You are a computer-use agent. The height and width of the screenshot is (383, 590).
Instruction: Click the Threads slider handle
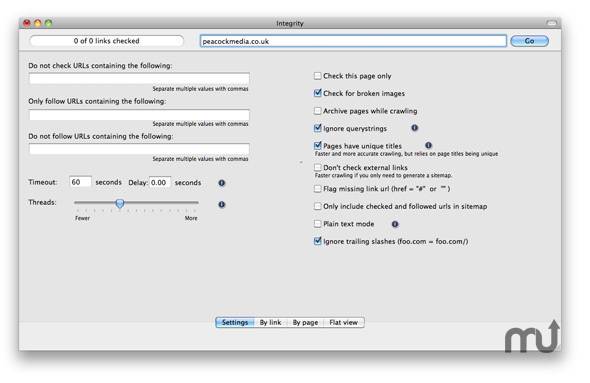(120, 204)
